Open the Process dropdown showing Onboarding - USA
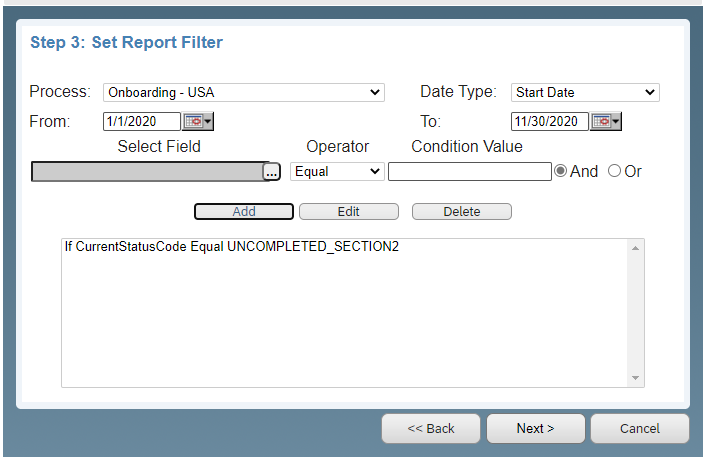The width and height of the screenshot is (706, 459). click(244, 92)
